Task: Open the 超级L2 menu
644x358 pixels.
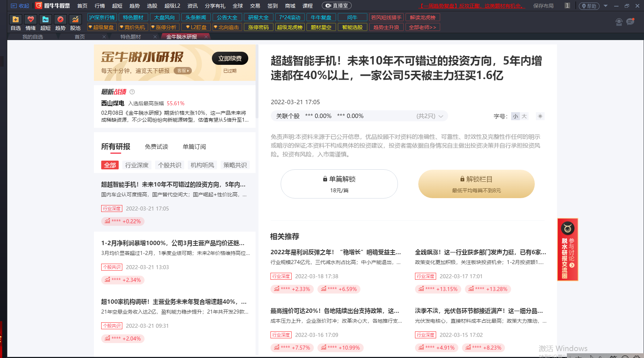Action: (172, 6)
